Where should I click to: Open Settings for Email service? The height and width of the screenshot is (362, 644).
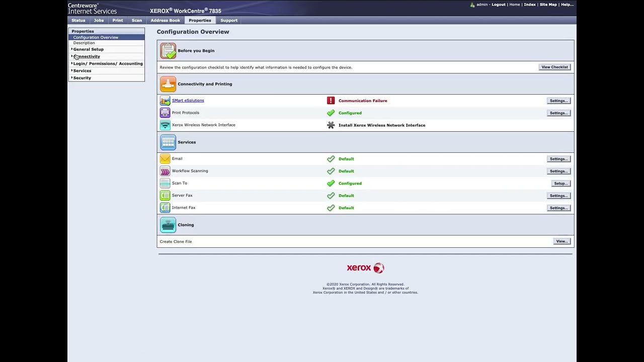click(558, 159)
